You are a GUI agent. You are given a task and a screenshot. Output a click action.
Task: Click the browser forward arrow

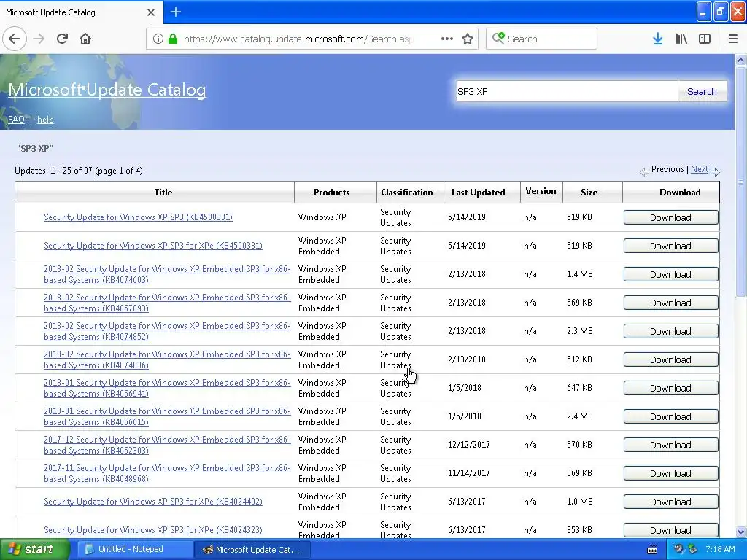point(39,39)
